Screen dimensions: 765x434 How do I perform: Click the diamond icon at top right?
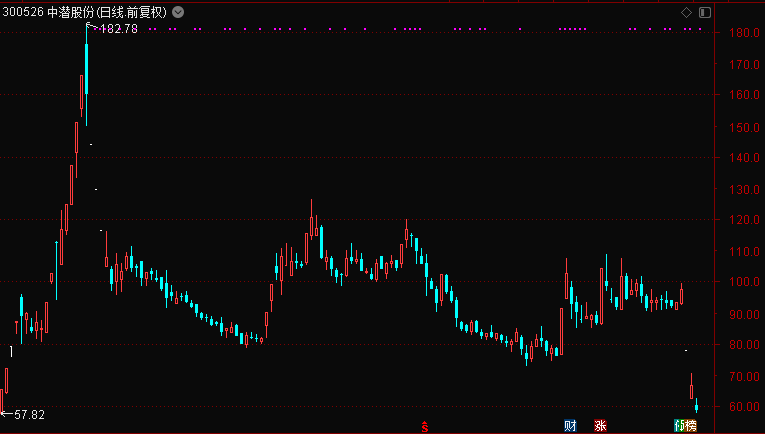click(686, 12)
